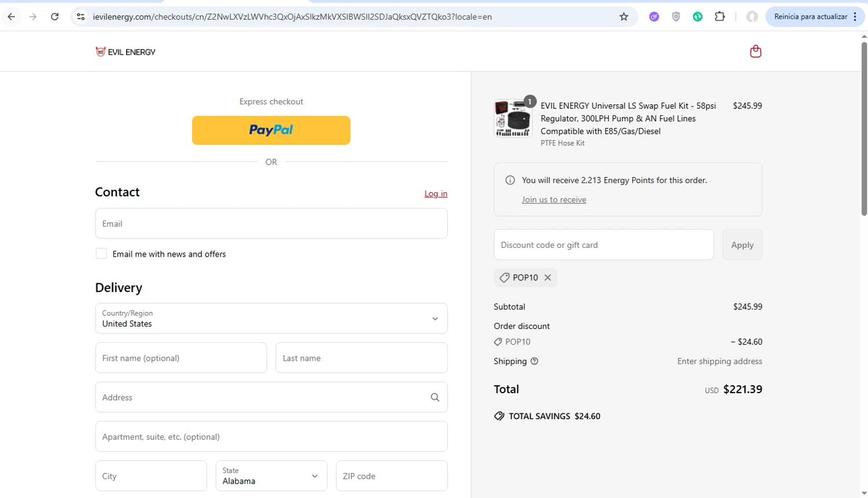Click the shipping help question icon
Image resolution: width=868 pixels, height=498 pixels.
tap(534, 361)
